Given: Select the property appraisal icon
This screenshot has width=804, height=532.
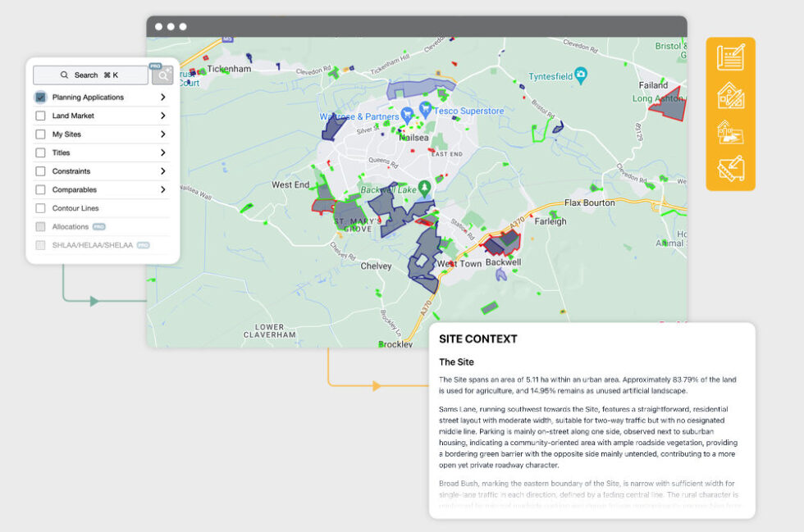Looking at the screenshot, I should click(x=731, y=94).
